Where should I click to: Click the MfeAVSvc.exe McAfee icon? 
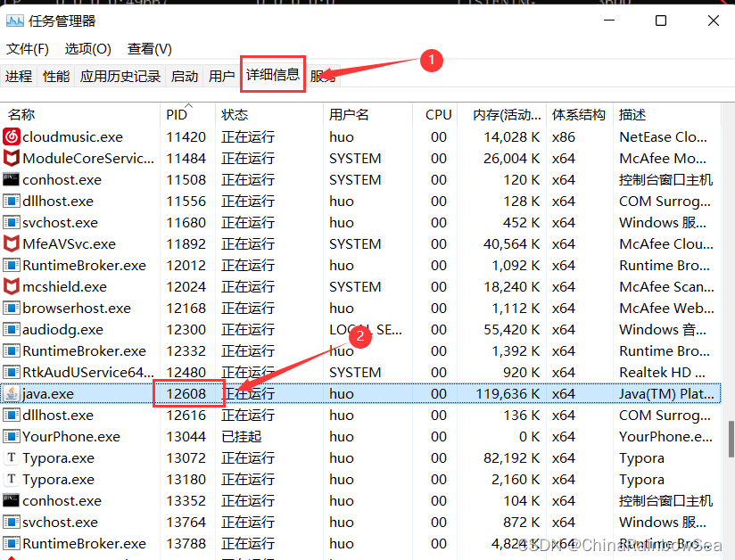[x=12, y=243]
